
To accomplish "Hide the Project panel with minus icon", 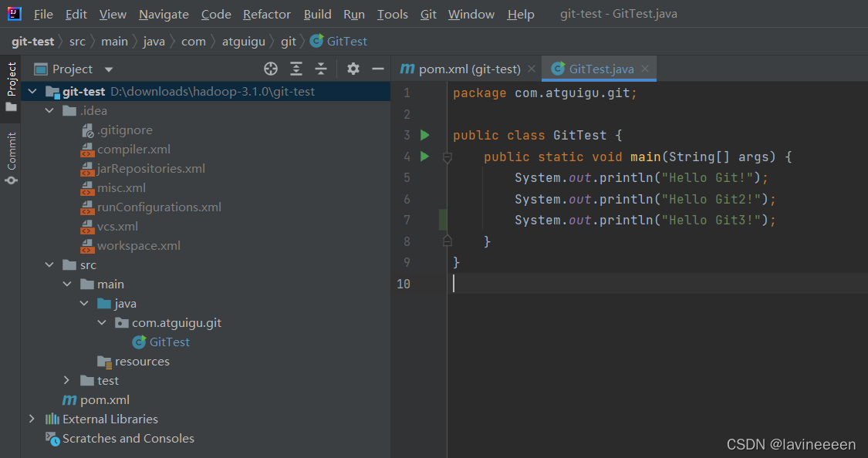I will (x=378, y=69).
